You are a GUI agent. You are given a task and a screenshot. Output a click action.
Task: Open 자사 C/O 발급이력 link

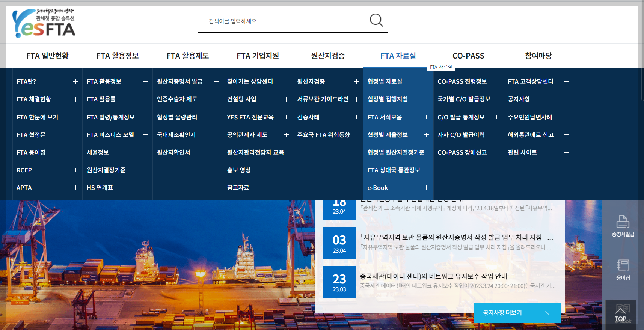click(461, 135)
